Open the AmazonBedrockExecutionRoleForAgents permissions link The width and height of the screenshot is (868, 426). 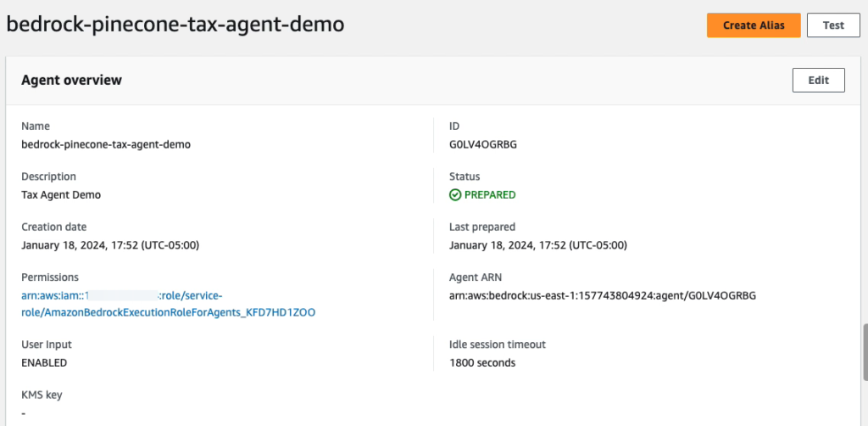click(x=169, y=304)
